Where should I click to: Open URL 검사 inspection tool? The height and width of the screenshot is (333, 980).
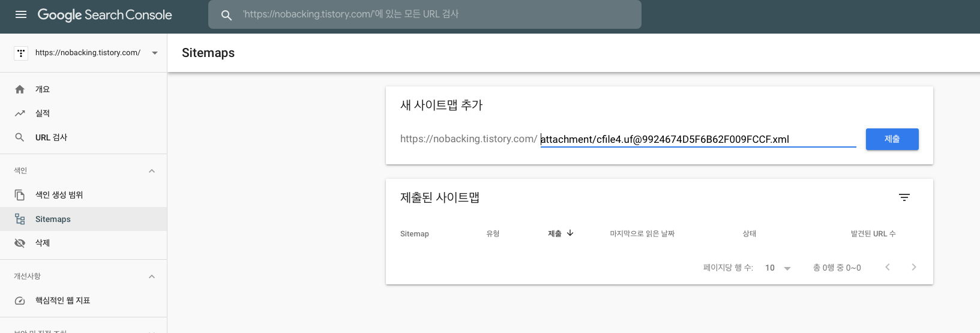[51, 137]
